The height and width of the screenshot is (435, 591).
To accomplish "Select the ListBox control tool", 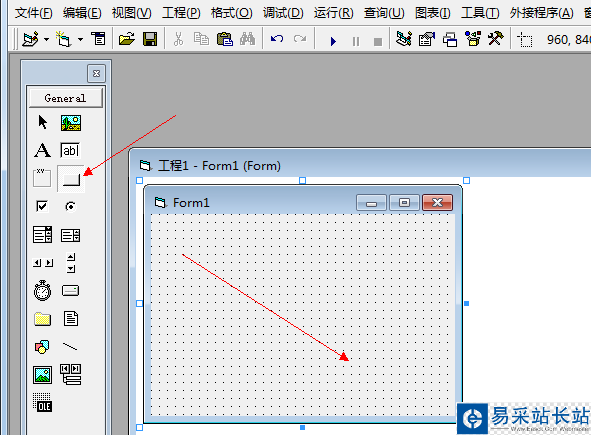I will point(70,235).
